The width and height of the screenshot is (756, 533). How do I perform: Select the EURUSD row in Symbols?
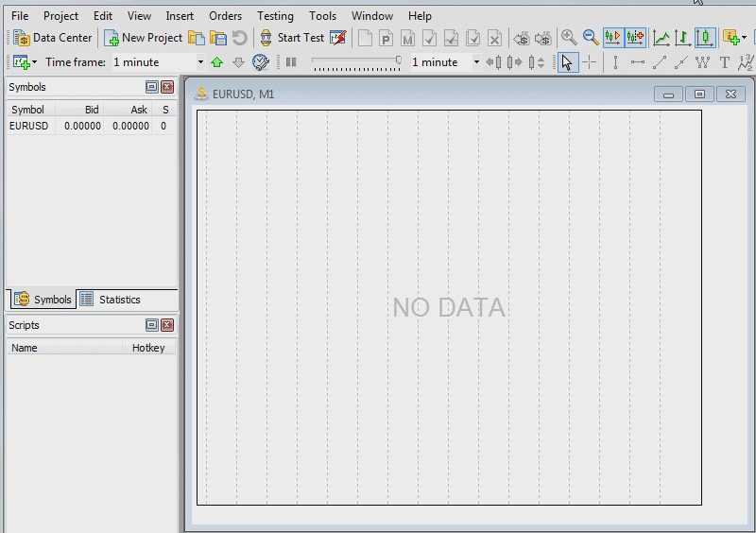[91, 126]
